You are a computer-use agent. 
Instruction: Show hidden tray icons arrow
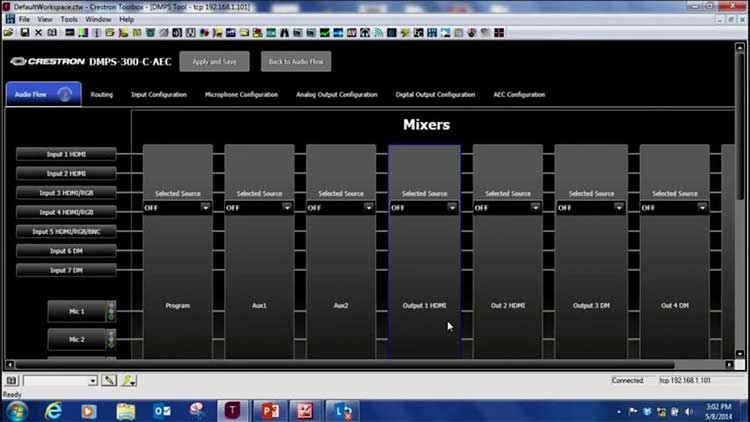coord(619,411)
